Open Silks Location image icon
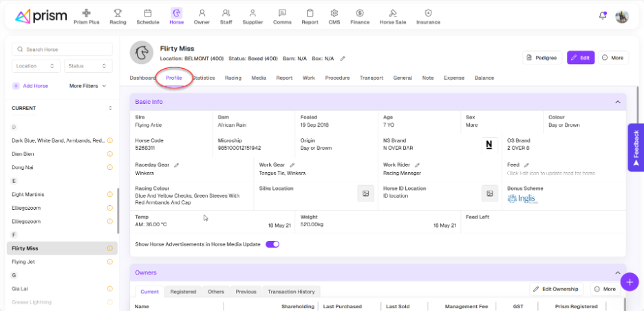 pyautogui.click(x=365, y=193)
